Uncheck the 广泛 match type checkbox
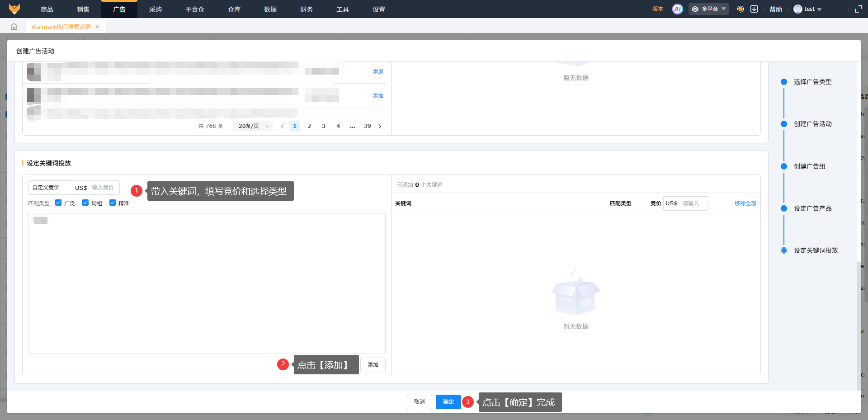This screenshot has height=420, width=868. click(58, 203)
